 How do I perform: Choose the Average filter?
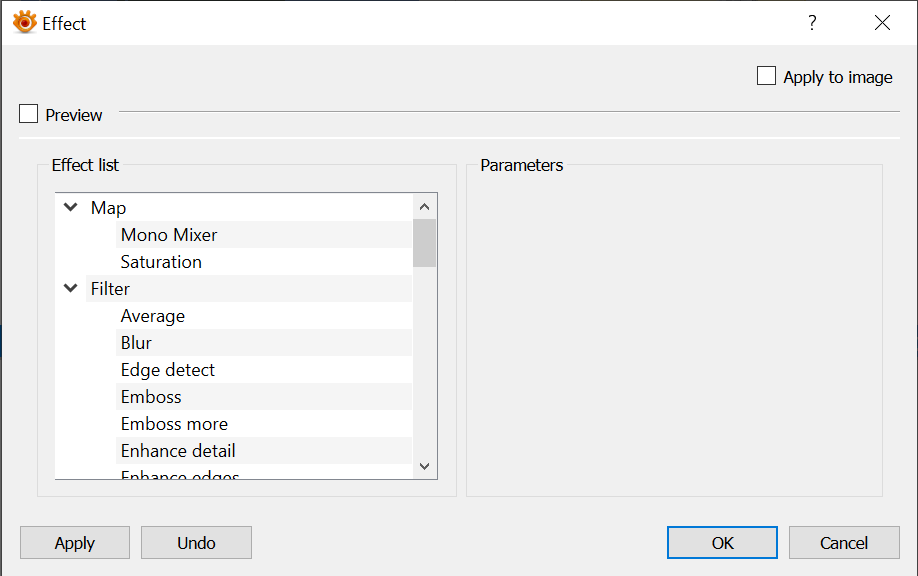(x=153, y=316)
